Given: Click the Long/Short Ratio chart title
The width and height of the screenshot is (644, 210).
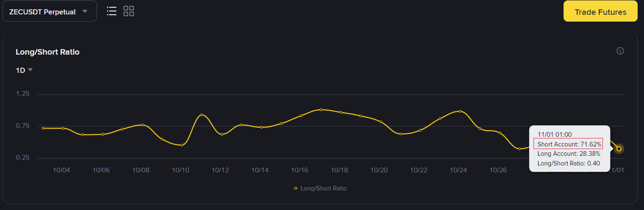Looking at the screenshot, I should [47, 52].
